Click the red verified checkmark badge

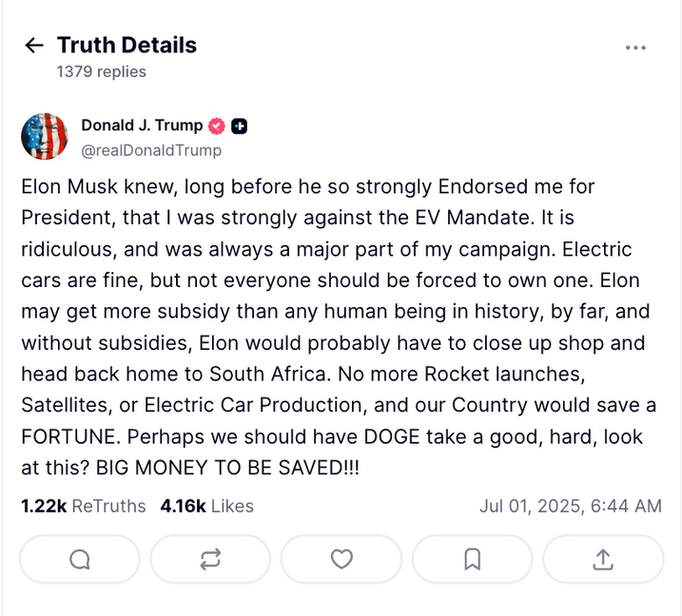(x=217, y=126)
